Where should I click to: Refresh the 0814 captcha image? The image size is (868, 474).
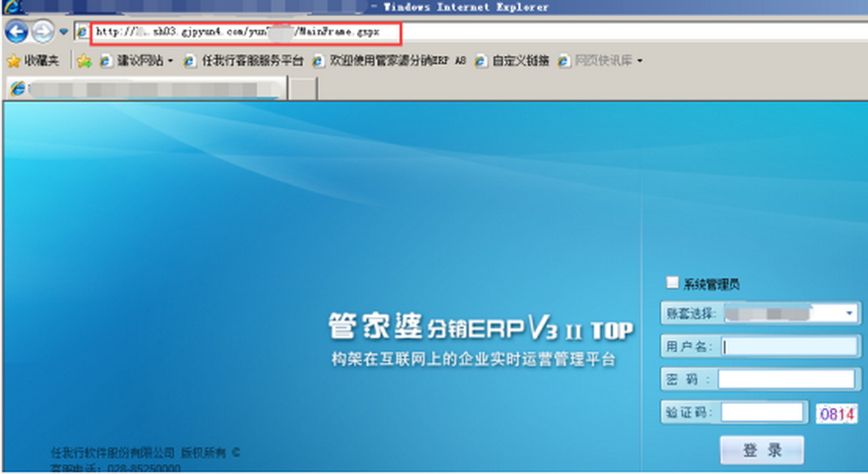point(837,413)
